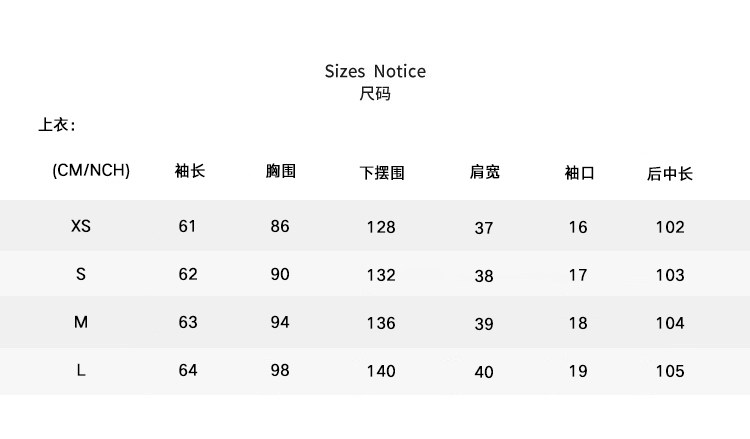Viewport: 750px width, 439px height.
Task: Click the XS size row label
Action: [81, 226]
